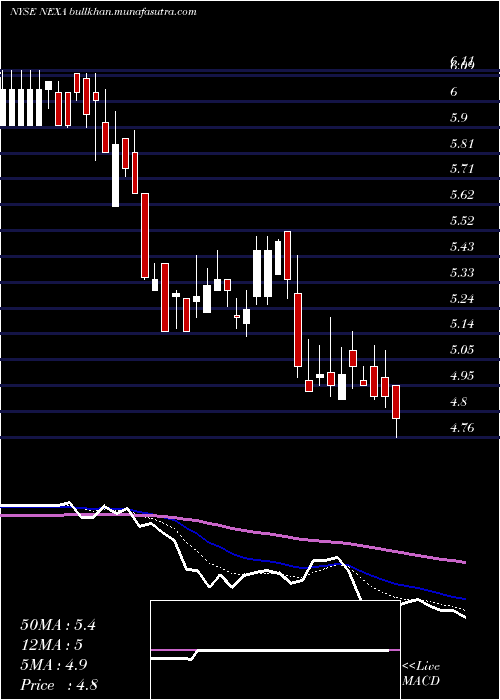Click the 5MA : 4.9 indicator text
The image size is (500, 700).
54,665
